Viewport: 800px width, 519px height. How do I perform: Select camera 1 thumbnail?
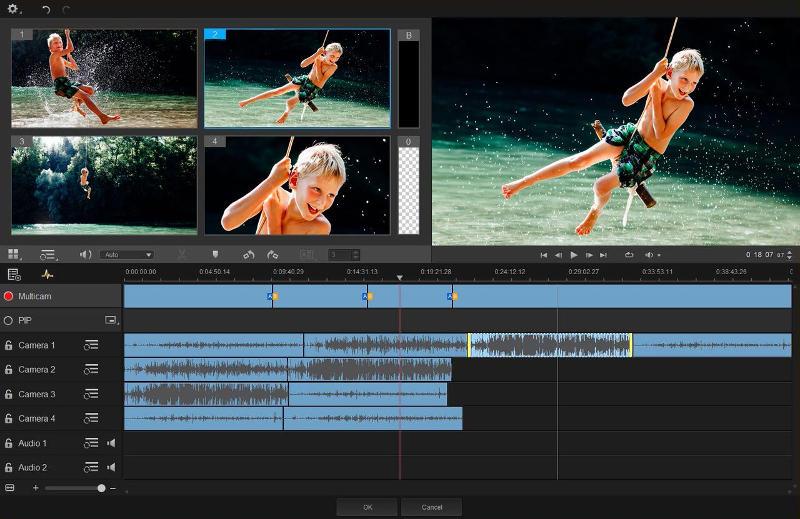pos(104,78)
